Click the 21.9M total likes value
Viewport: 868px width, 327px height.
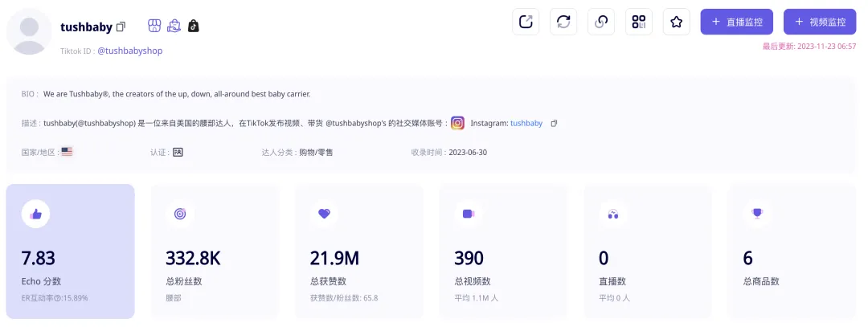(x=334, y=259)
